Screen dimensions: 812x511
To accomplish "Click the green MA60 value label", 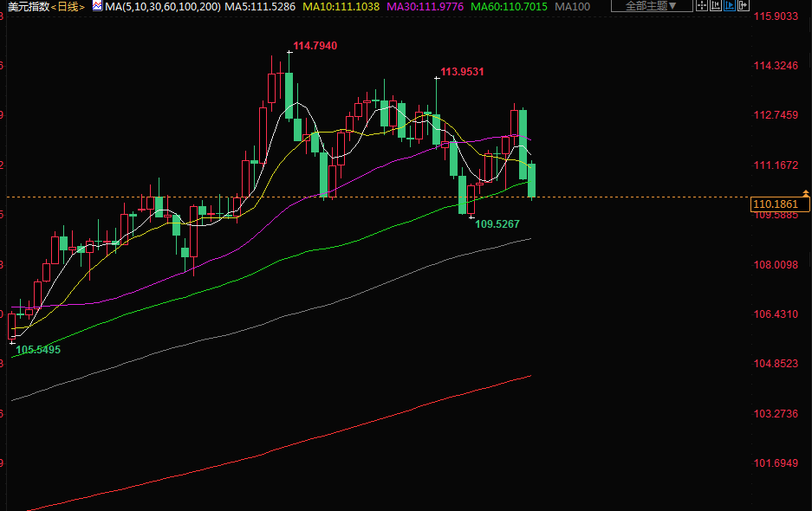I will point(509,7).
